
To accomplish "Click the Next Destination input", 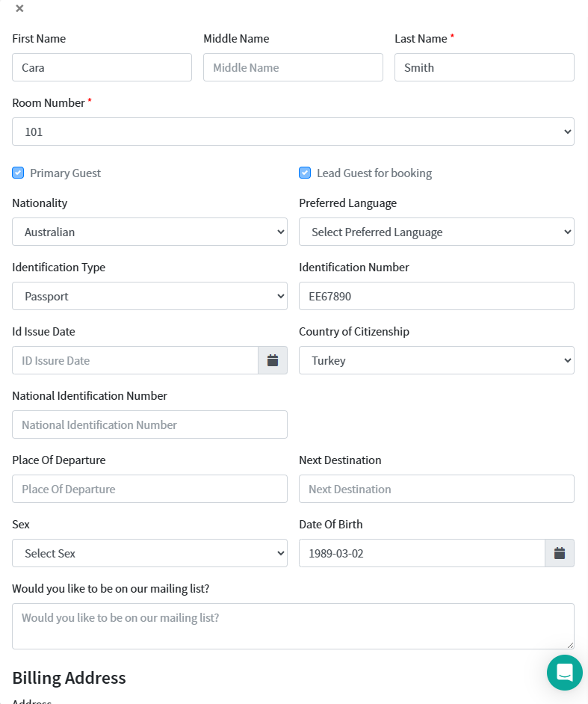I will click(x=436, y=489).
